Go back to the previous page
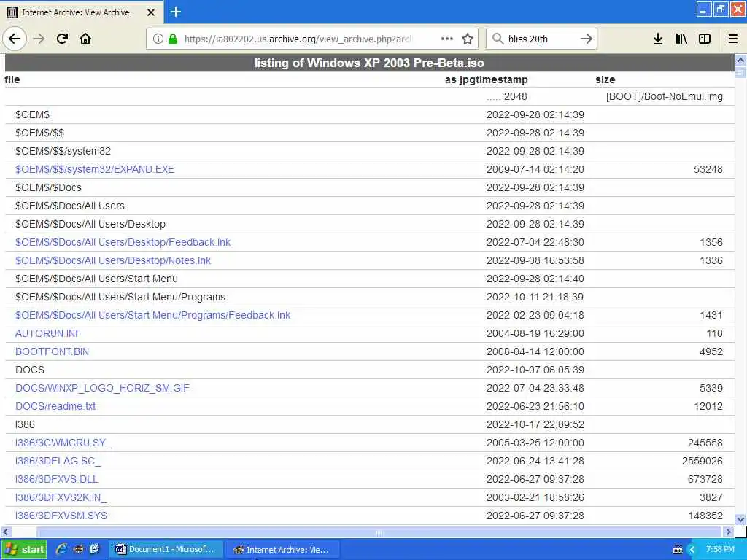Viewport: 747px width, 560px height. pyautogui.click(x=15, y=39)
